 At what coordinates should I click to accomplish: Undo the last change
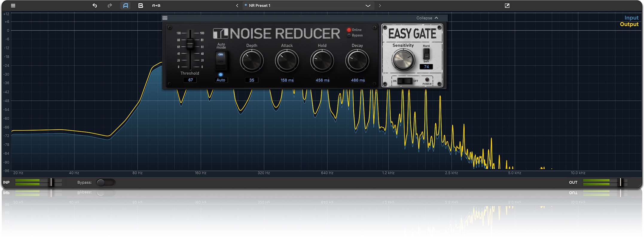(95, 5)
